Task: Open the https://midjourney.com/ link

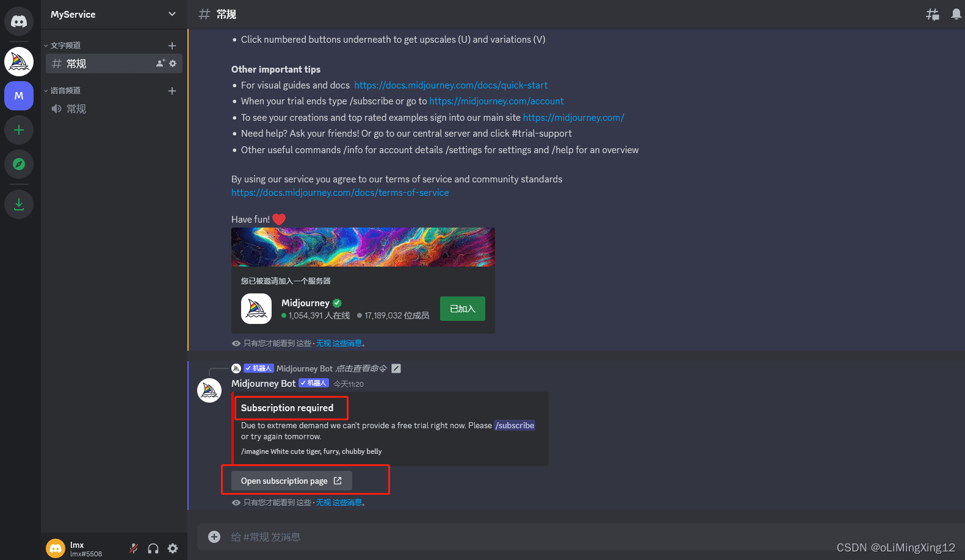Action: [573, 118]
